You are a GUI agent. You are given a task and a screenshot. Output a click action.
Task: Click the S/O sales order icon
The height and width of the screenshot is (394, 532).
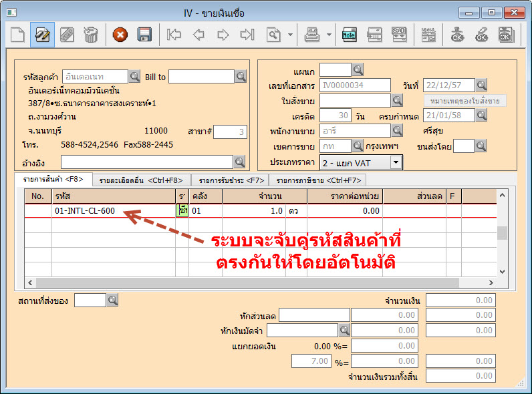(399, 35)
